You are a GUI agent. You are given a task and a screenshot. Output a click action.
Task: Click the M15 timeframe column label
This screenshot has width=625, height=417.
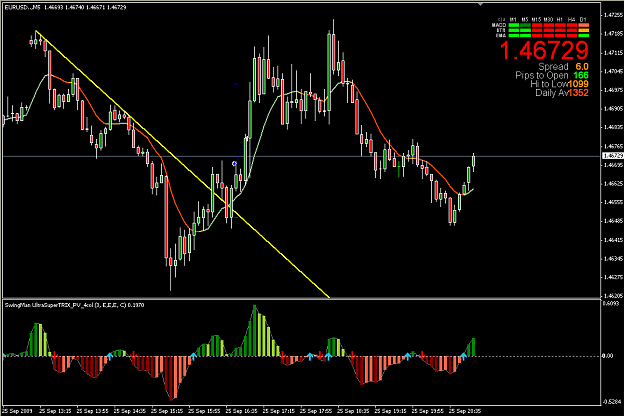click(x=537, y=19)
